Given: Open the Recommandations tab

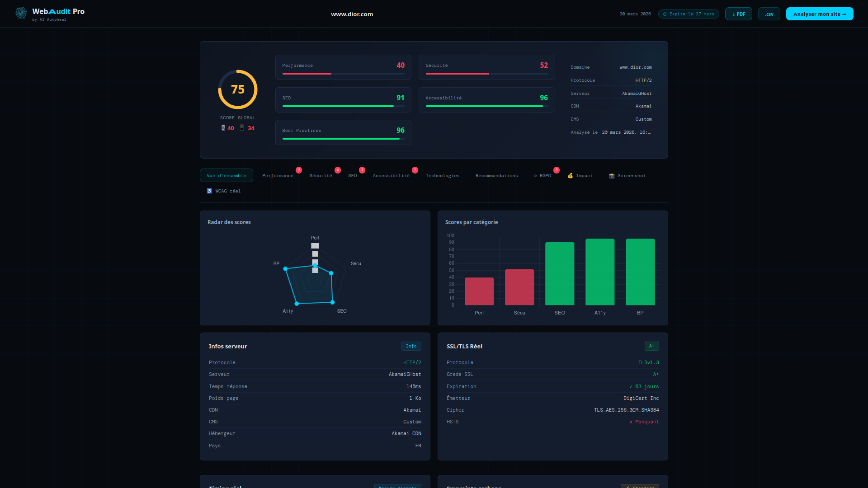Looking at the screenshot, I should [x=496, y=175].
